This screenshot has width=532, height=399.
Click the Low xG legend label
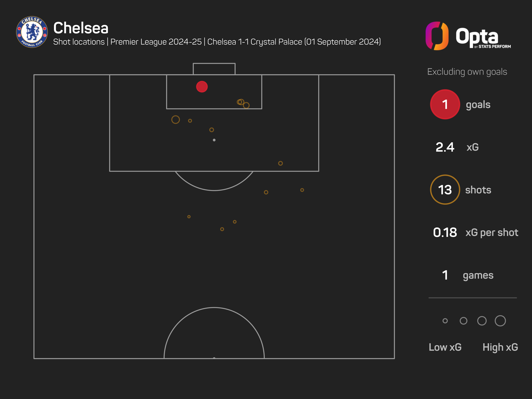[445, 347]
